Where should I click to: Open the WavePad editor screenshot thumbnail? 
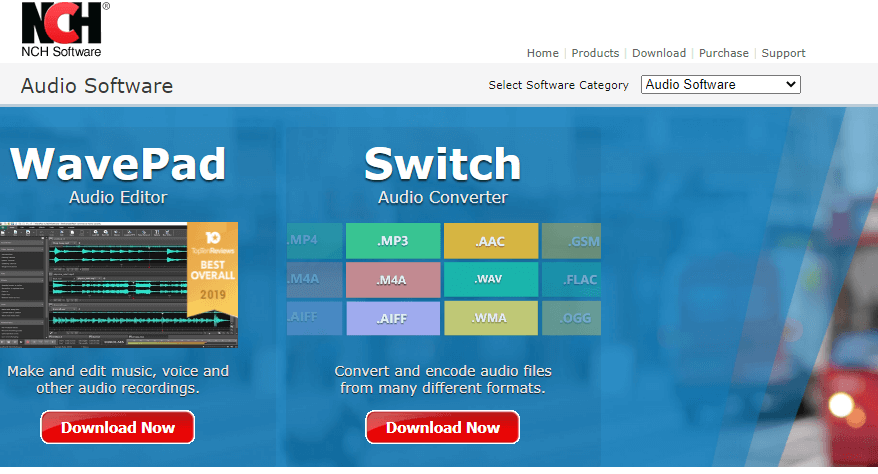click(94, 285)
